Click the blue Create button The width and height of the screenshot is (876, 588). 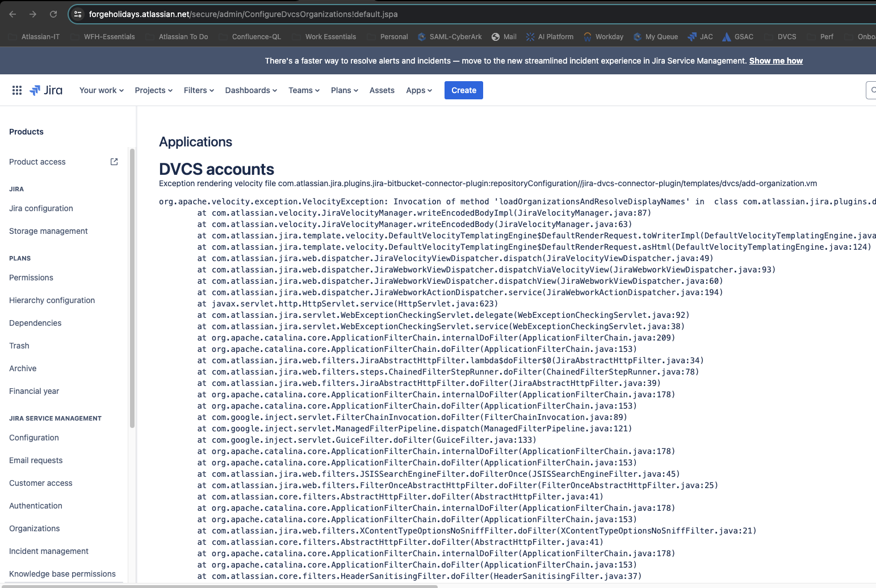(464, 90)
